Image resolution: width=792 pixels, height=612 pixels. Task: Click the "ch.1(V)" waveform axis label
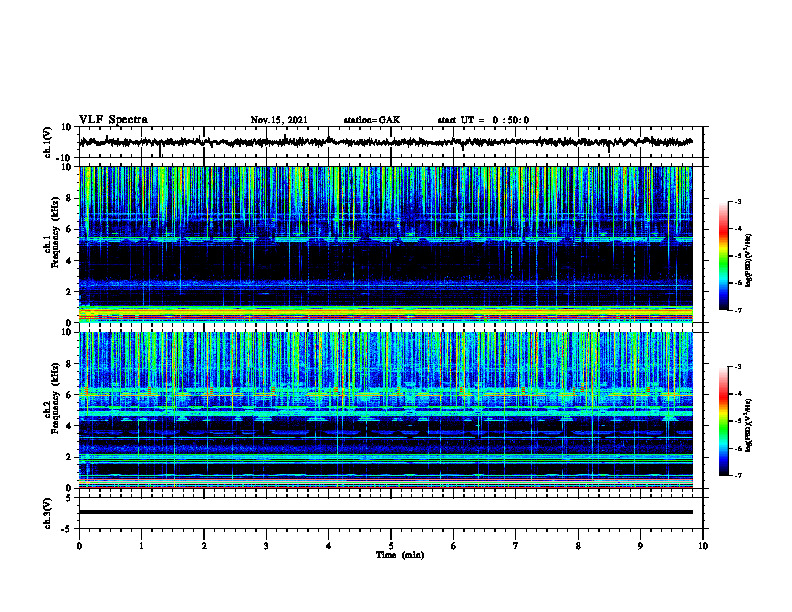47,142
